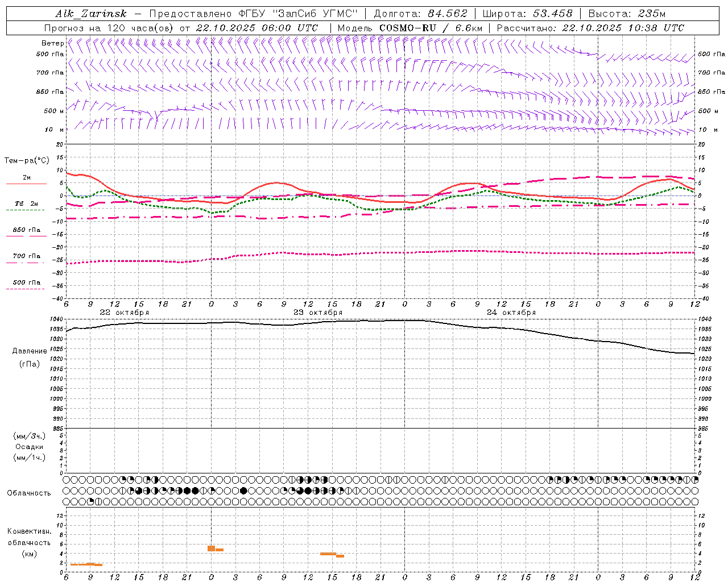Image resolution: width=728 pixels, height=582 pixels.
Task: Click the (мм/3ч.) precipitation unit label
Action: pos(29,436)
